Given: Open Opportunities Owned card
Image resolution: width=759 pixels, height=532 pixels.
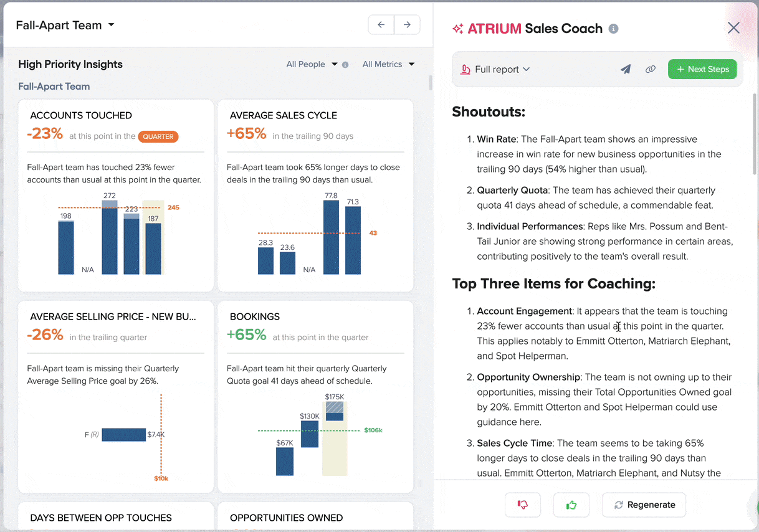Looking at the screenshot, I should tap(286, 518).
